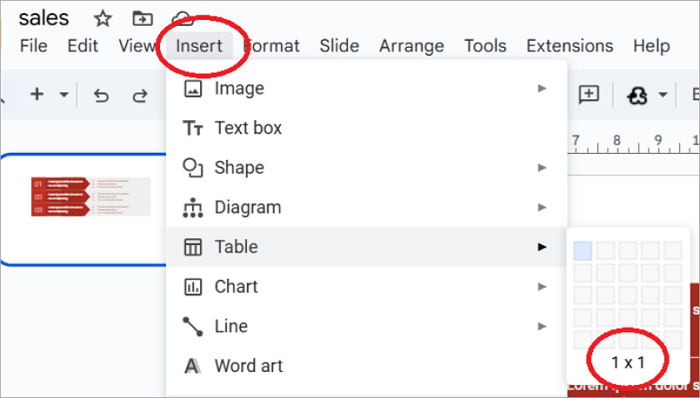Click the new slide plus button
Image resolution: width=700 pixels, height=398 pixels.
coord(37,95)
